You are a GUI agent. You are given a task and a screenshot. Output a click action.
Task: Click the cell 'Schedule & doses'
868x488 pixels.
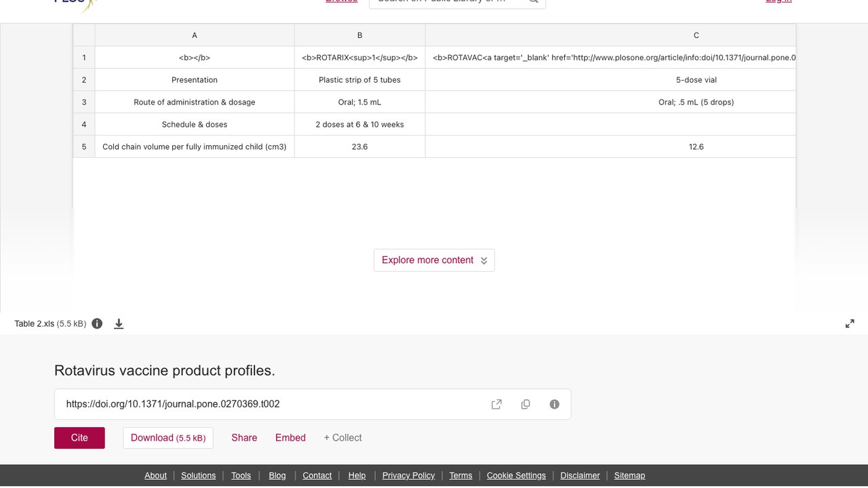click(195, 125)
